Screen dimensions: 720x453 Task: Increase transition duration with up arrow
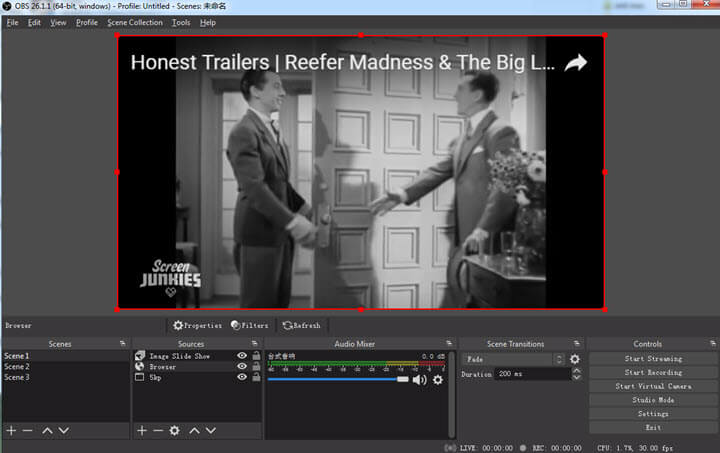(x=576, y=370)
